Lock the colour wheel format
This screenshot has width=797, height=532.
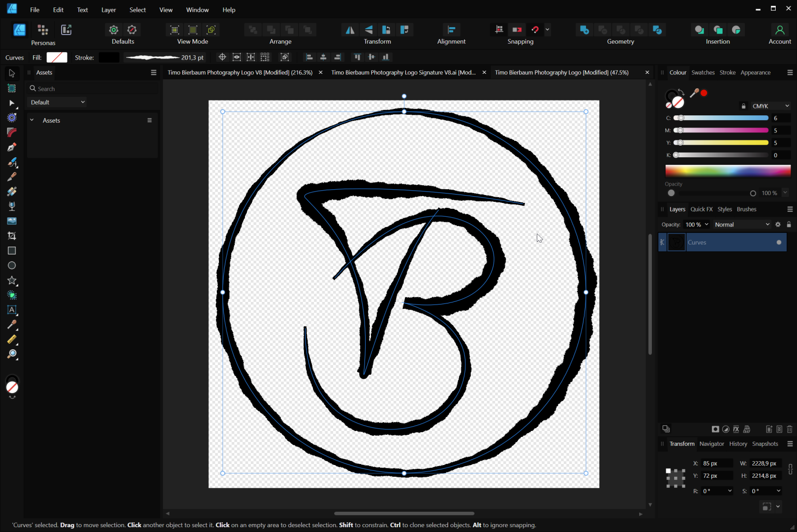743,106
